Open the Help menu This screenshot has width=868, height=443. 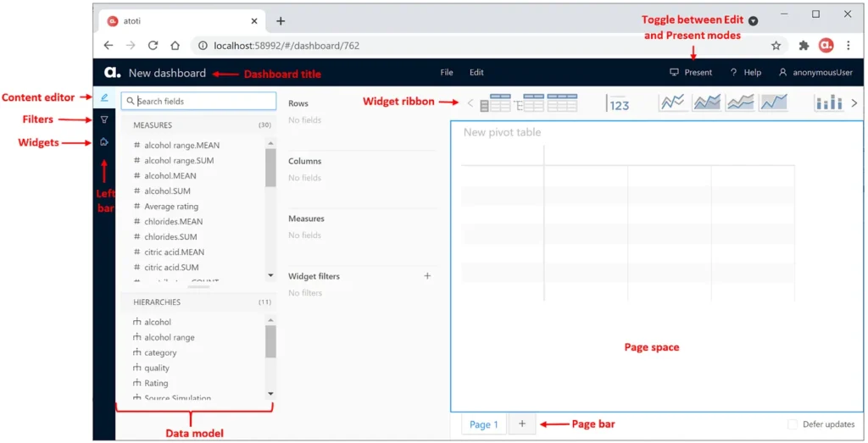746,73
